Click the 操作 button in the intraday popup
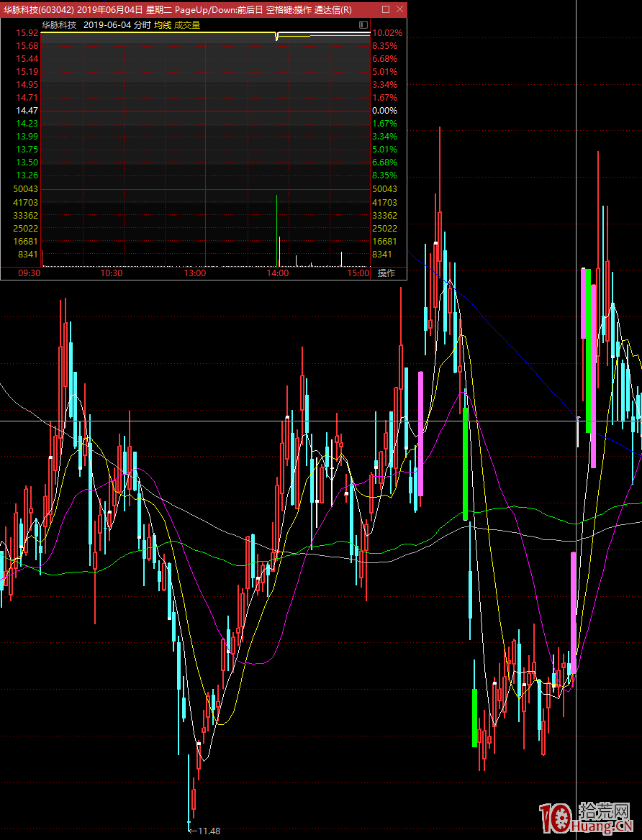642x840 pixels. [x=386, y=273]
